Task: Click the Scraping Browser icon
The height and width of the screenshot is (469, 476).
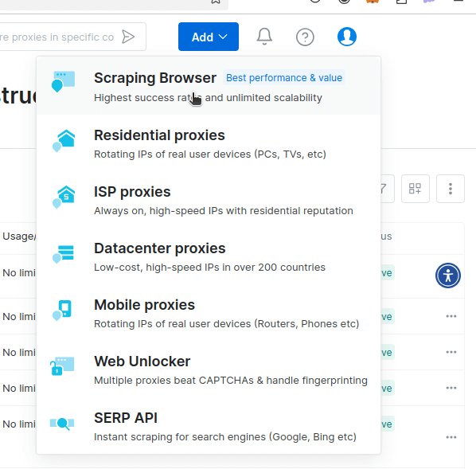Action: pyautogui.click(x=63, y=81)
